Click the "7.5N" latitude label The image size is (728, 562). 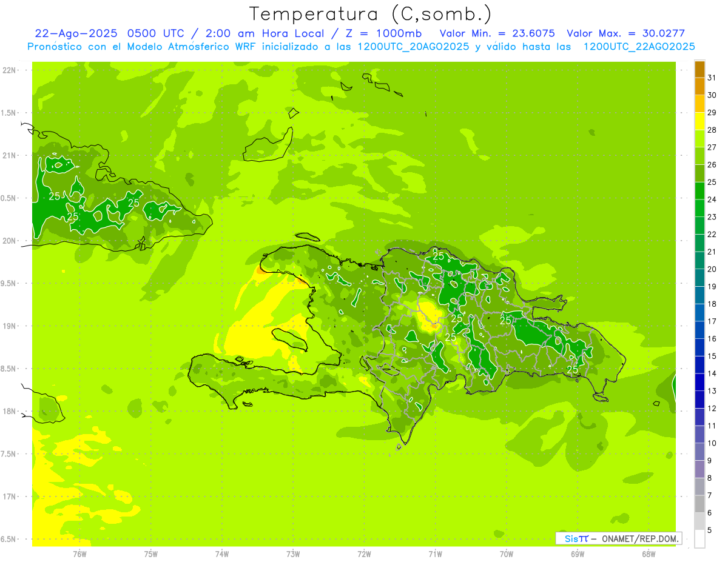tap(9, 454)
